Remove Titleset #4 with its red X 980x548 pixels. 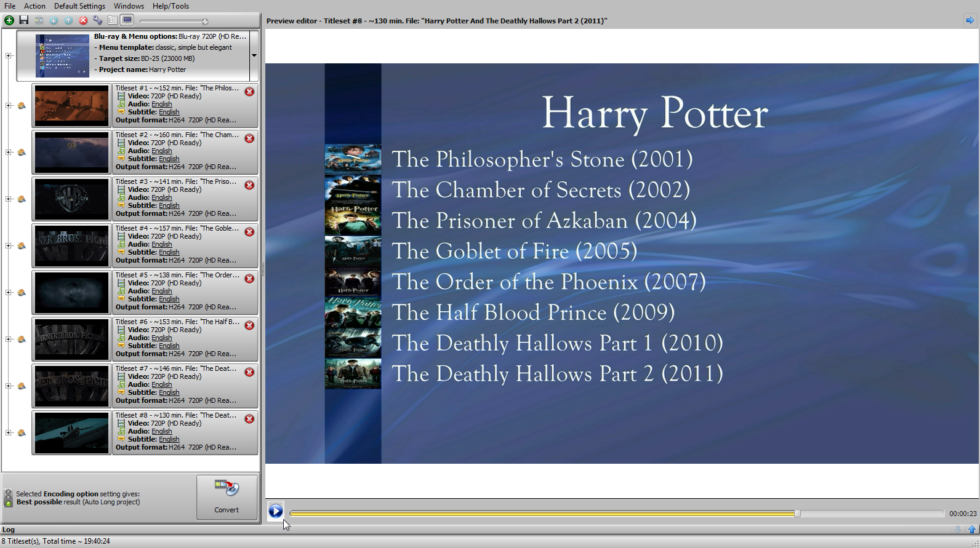point(249,232)
